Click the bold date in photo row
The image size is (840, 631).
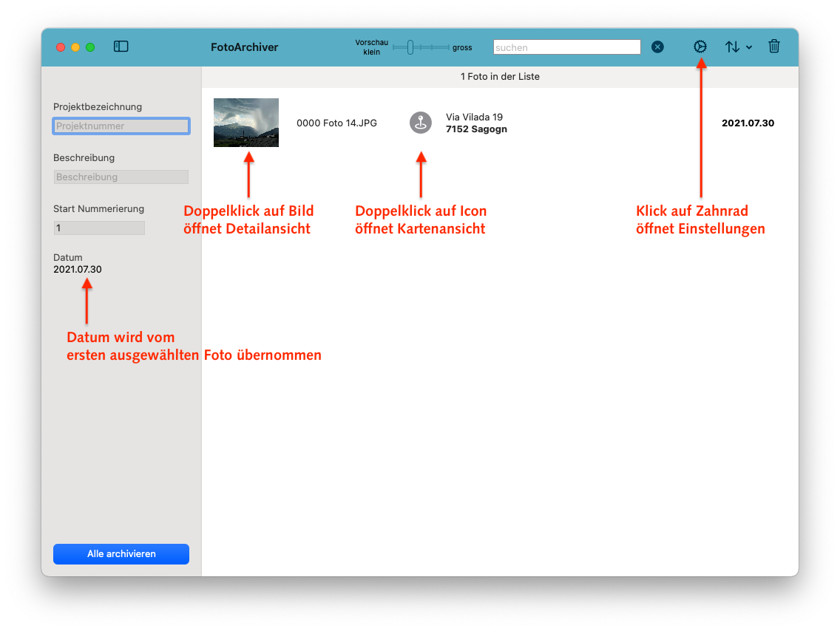pos(748,123)
